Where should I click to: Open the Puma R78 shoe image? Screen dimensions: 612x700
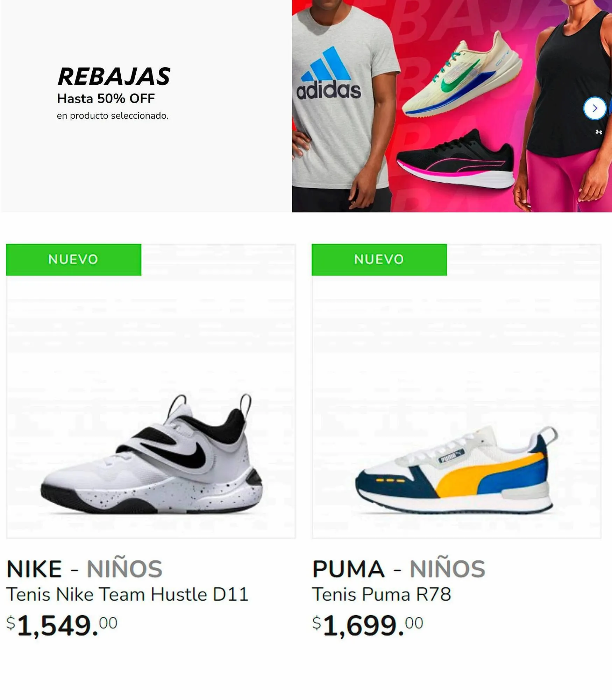[x=456, y=391]
